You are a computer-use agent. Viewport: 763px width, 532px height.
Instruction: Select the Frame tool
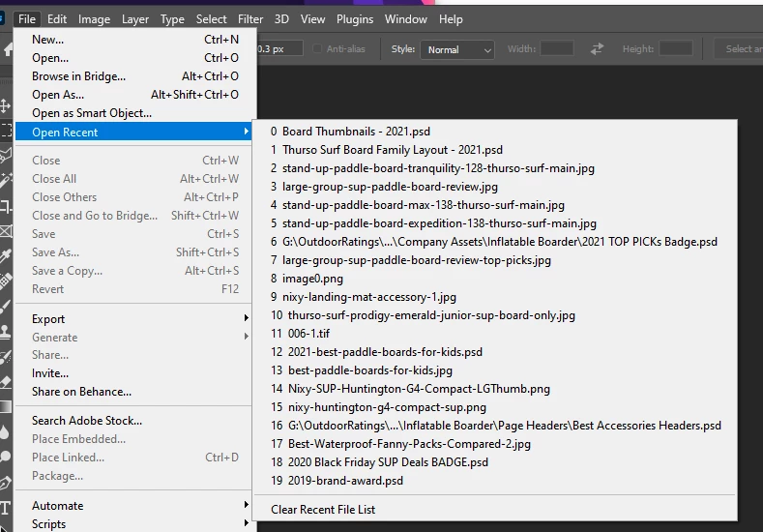6,231
